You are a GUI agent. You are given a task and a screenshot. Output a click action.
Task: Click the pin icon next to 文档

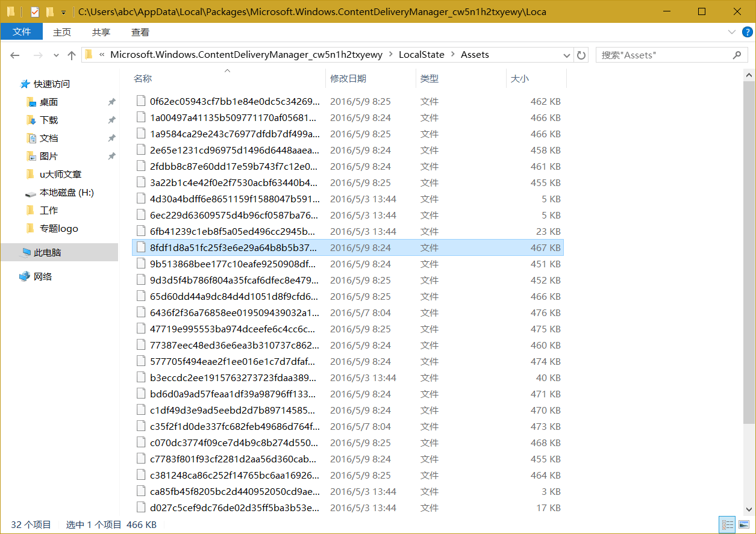pyautogui.click(x=111, y=138)
